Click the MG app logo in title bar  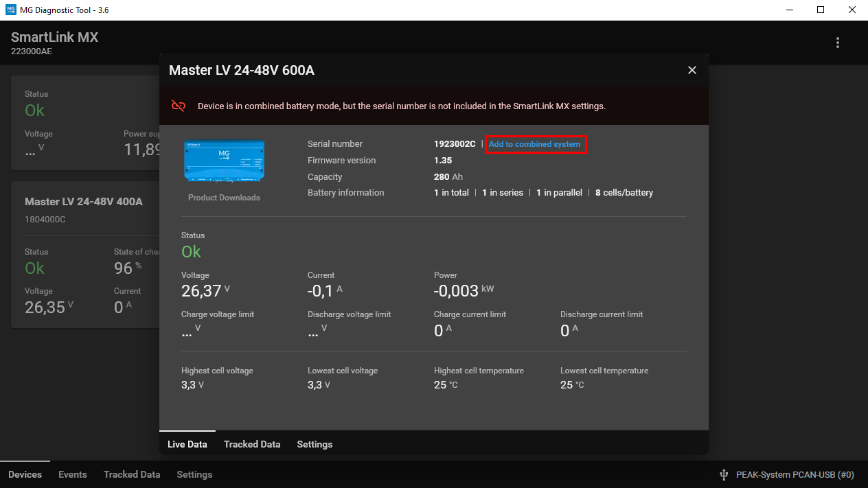click(x=11, y=10)
